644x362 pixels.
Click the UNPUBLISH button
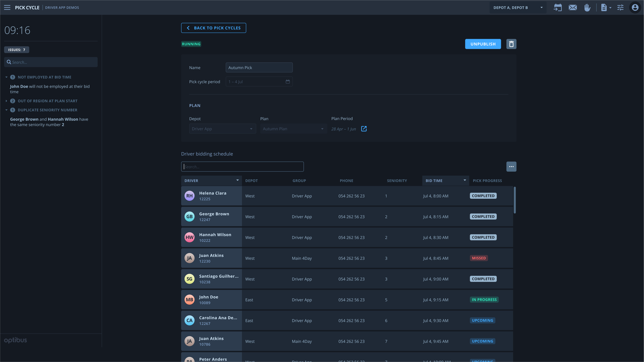[483, 44]
